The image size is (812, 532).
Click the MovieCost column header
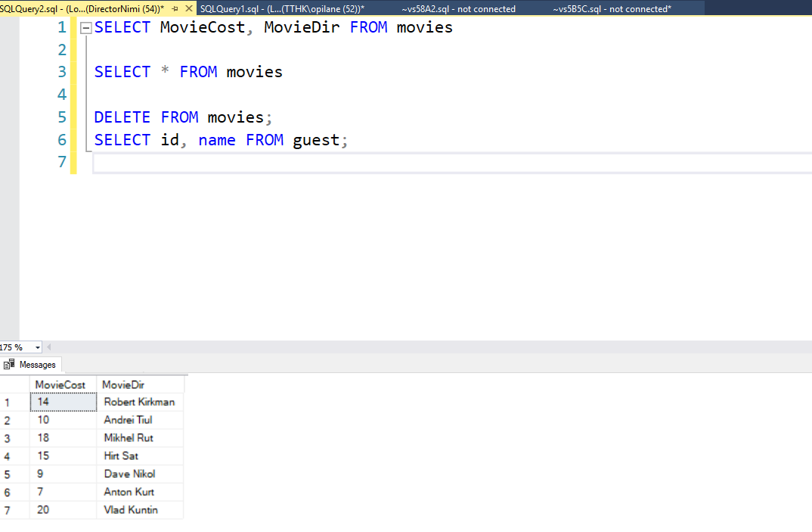(x=60, y=384)
